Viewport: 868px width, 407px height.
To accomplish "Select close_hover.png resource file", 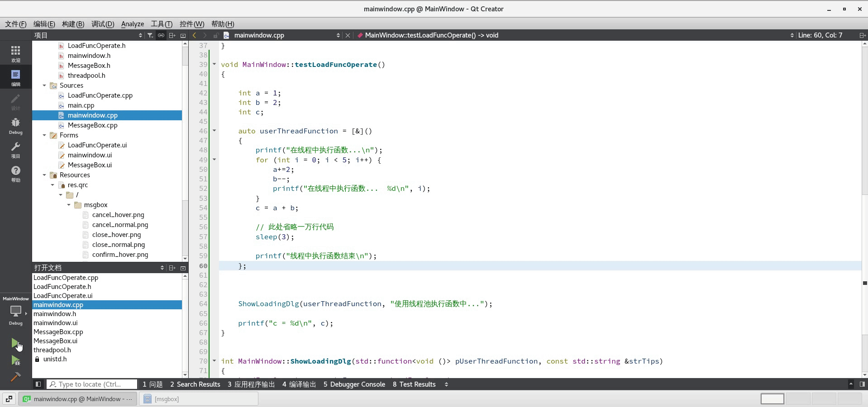I will (x=116, y=235).
